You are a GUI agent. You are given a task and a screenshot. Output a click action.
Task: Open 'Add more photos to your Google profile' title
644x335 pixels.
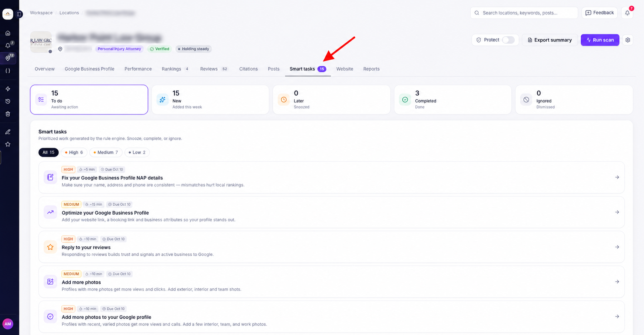107,317
